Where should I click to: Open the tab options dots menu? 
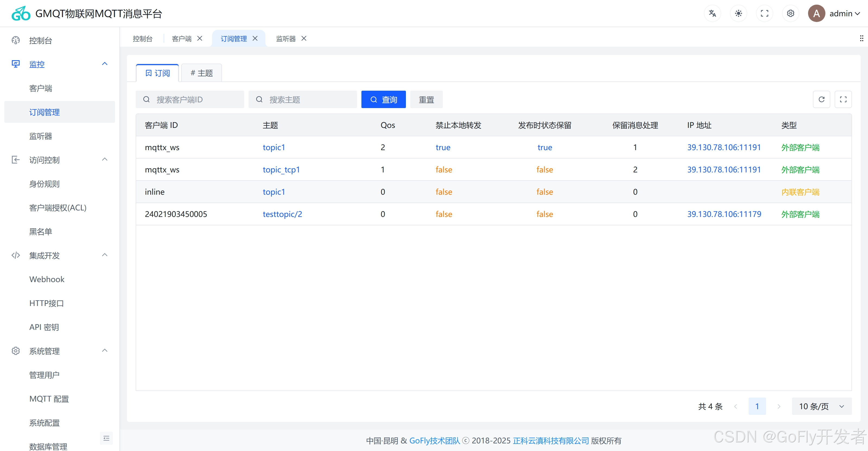coord(861,39)
